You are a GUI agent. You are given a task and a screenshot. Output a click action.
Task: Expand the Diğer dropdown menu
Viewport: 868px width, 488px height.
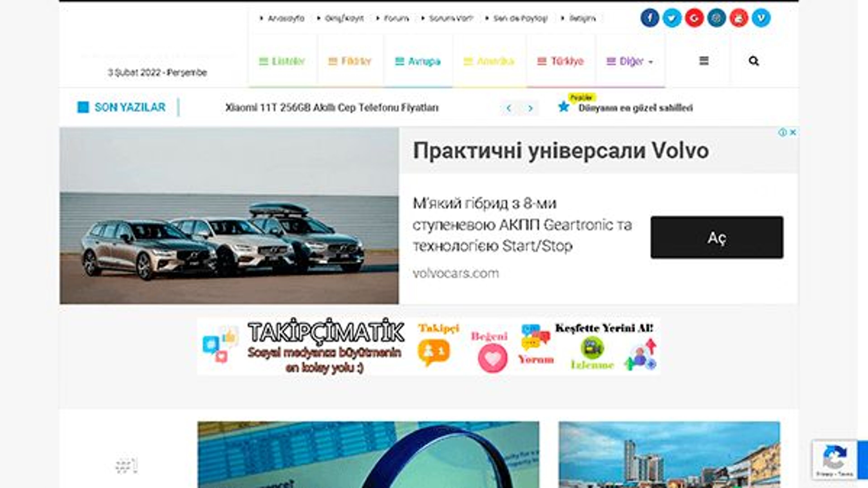click(630, 61)
